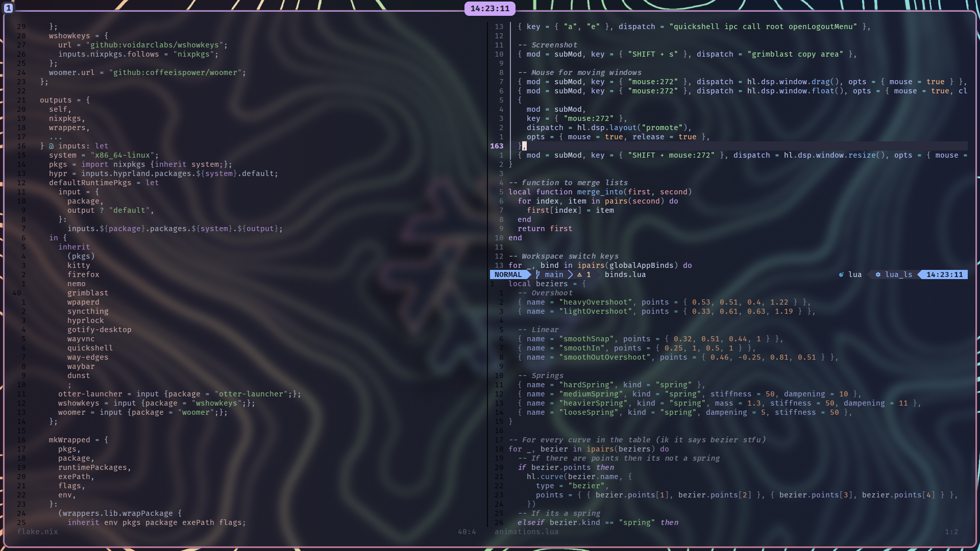Click the "smoothOutOvershoot" name string
This screenshot has height=551, width=980.
point(605,357)
